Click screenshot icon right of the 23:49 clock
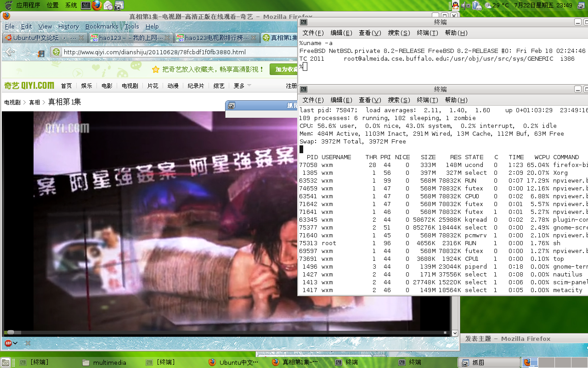Screen dimensions: 588x368 [582, 6]
